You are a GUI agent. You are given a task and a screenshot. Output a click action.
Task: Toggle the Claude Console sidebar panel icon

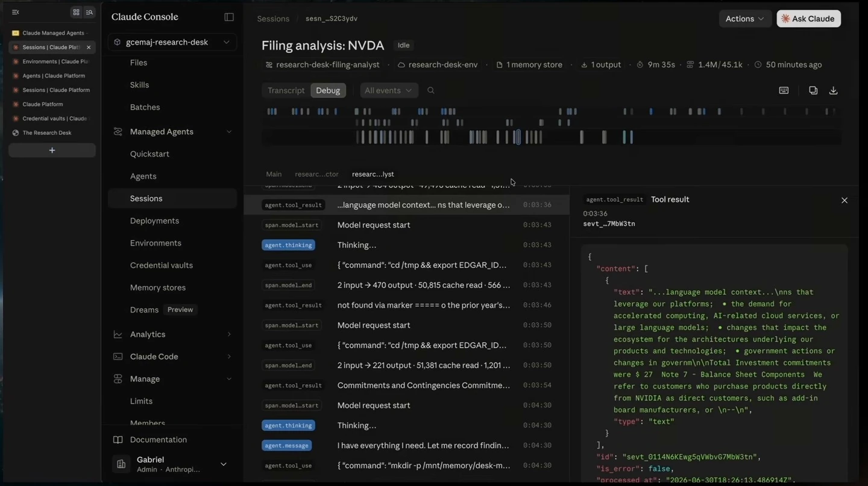coord(229,17)
